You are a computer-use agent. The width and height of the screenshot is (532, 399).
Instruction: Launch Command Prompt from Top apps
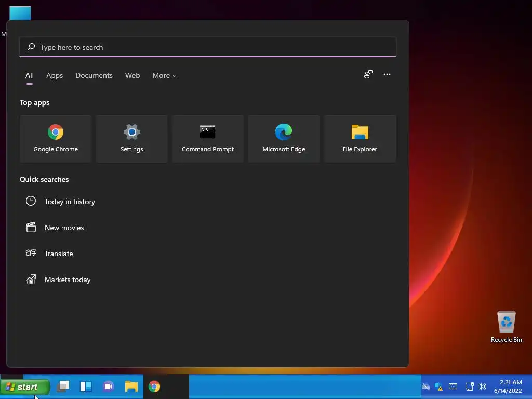coord(208,138)
